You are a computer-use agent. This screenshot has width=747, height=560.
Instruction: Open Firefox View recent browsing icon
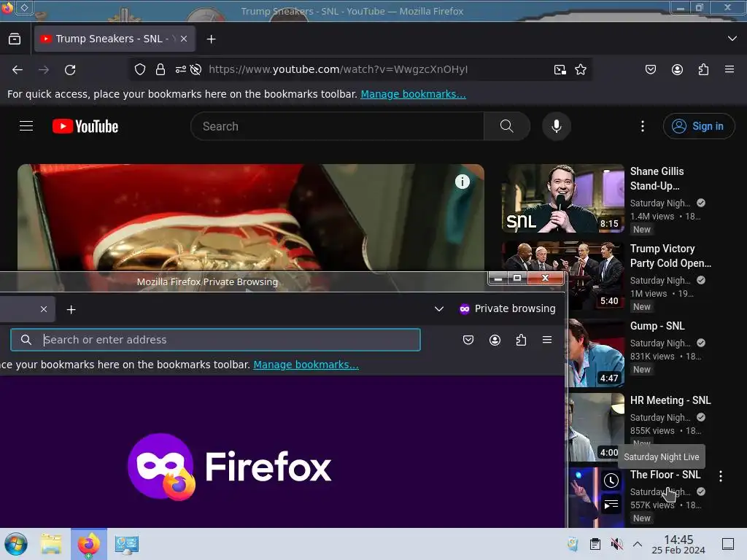coord(15,39)
